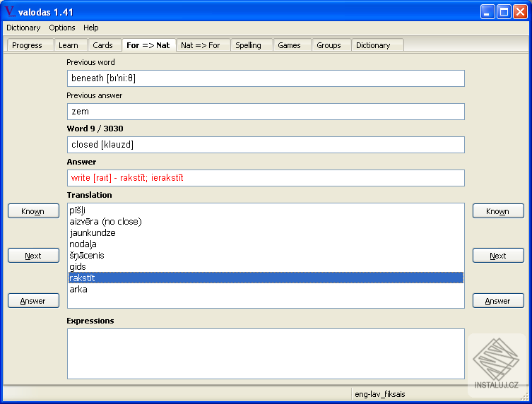The height and width of the screenshot is (404, 532).
Task: Click the right Next button
Action: click(x=498, y=256)
